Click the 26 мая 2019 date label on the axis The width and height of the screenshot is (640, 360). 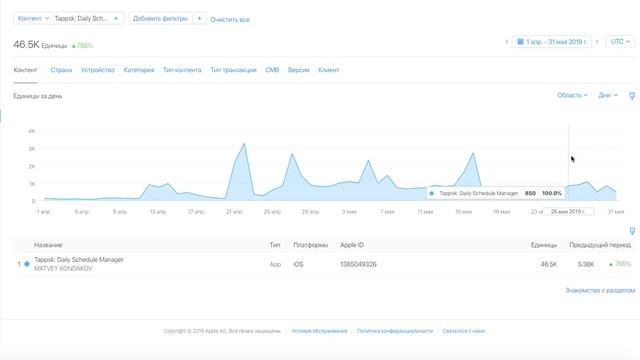coord(568,211)
